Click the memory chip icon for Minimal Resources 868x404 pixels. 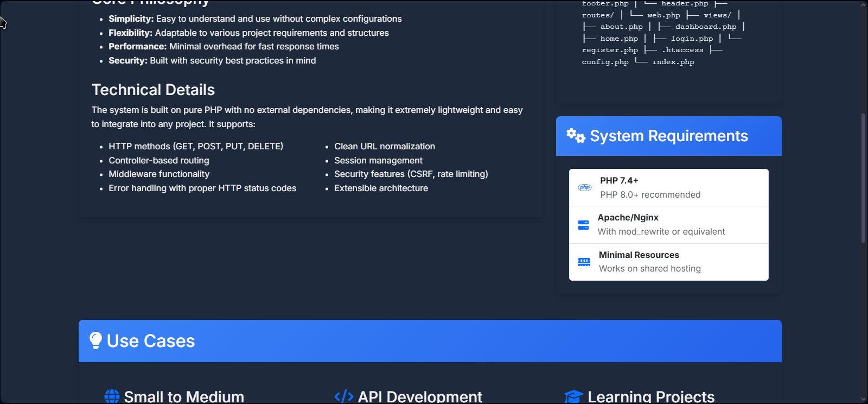pos(584,262)
